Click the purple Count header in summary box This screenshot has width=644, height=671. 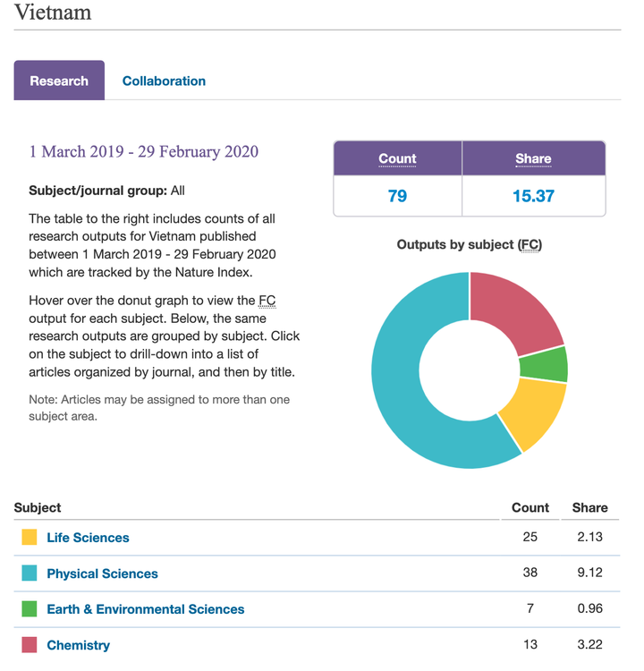coord(397,158)
